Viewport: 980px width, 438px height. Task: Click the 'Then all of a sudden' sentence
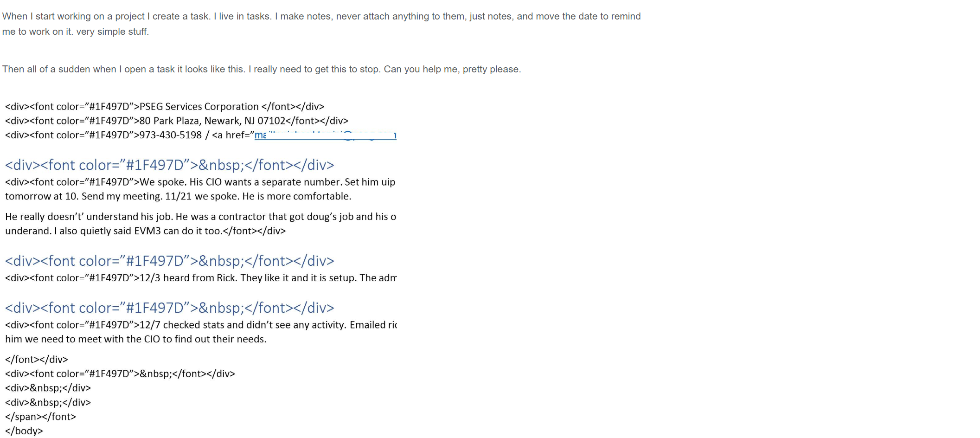coord(262,69)
